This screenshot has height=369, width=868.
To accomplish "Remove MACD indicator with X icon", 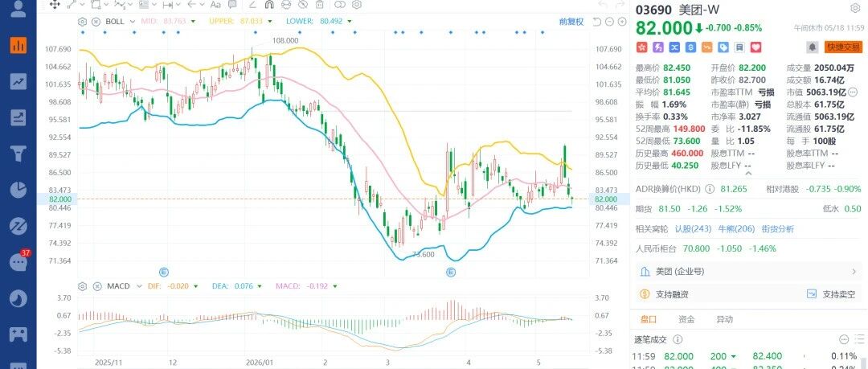I will pyautogui.click(x=96, y=286).
